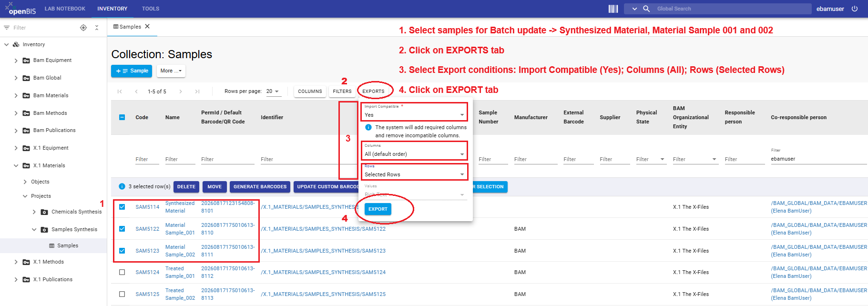Expand the Objects node
Image resolution: width=868 pixels, height=306 pixels.
(x=25, y=182)
